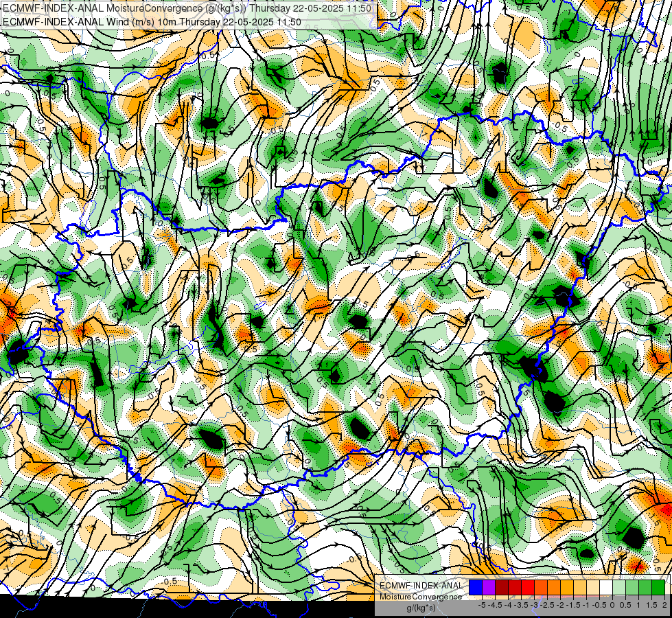
Task: Click the darkest green legend swatch
Action: tap(658, 587)
